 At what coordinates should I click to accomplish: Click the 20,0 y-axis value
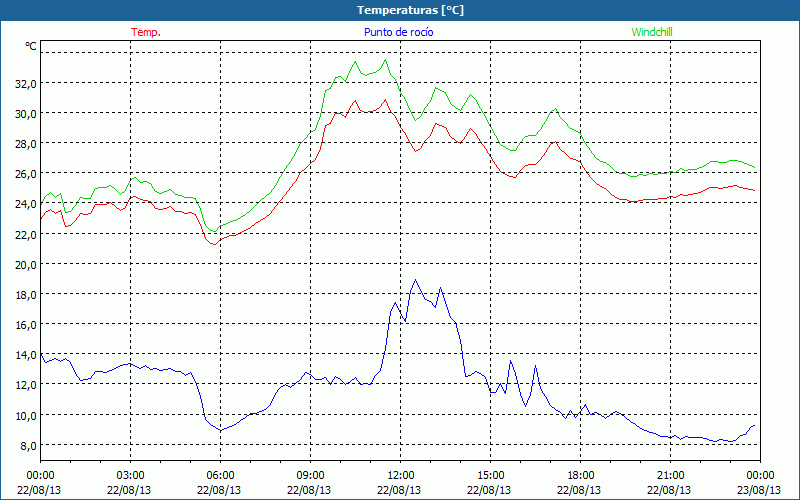(26, 264)
